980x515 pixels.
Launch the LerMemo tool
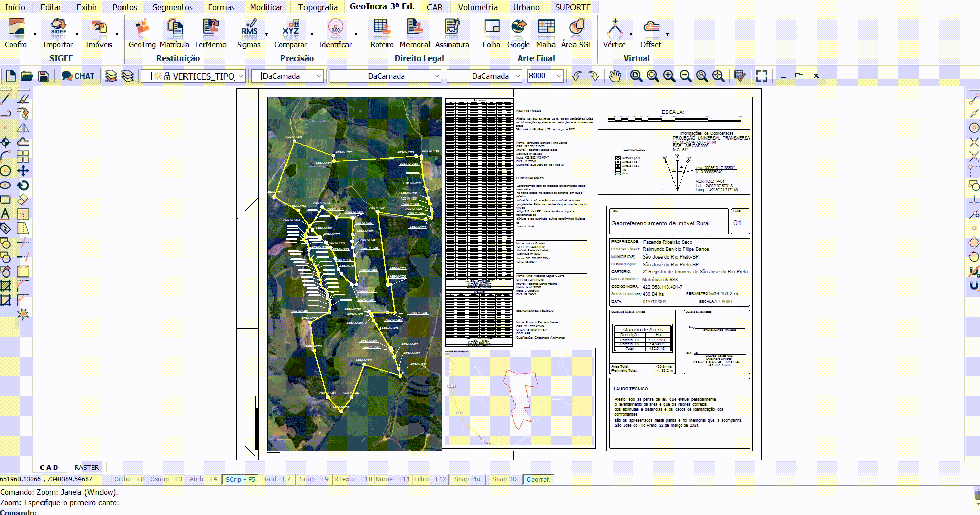click(211, 33)
